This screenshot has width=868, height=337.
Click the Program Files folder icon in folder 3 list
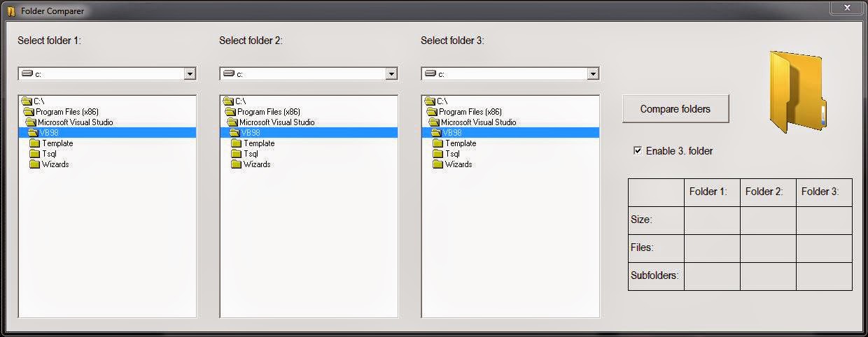(x=432, y=112)
